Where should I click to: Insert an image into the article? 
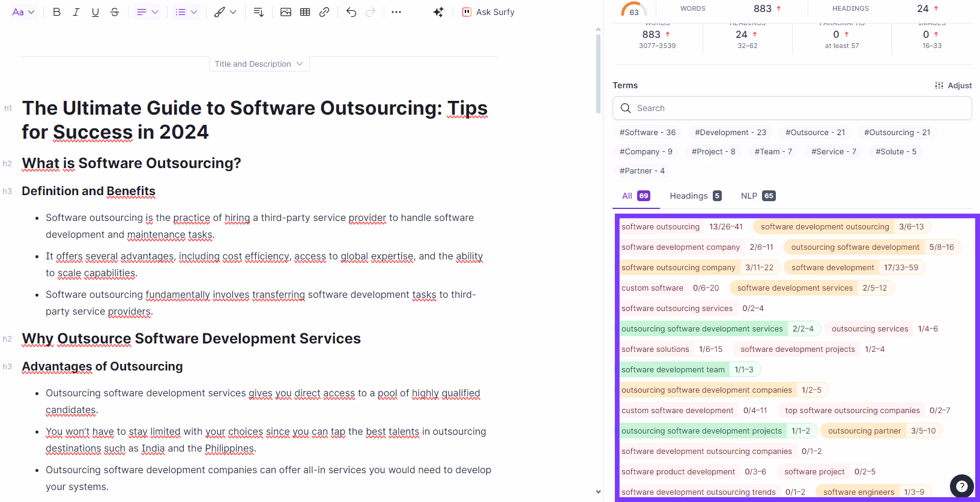(x=286, y=12)
